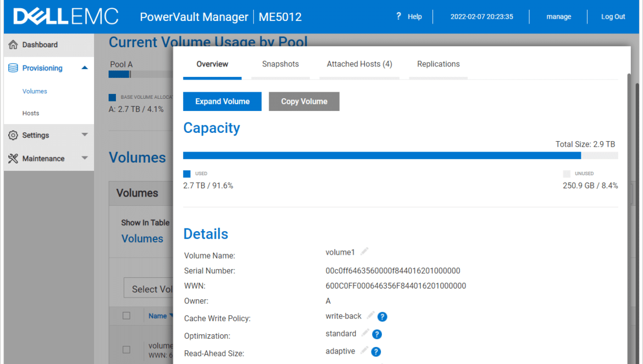Click the Provisioning database icon
Image resolution: width=643 pixels, height=364 pixels.
(13, 68)
